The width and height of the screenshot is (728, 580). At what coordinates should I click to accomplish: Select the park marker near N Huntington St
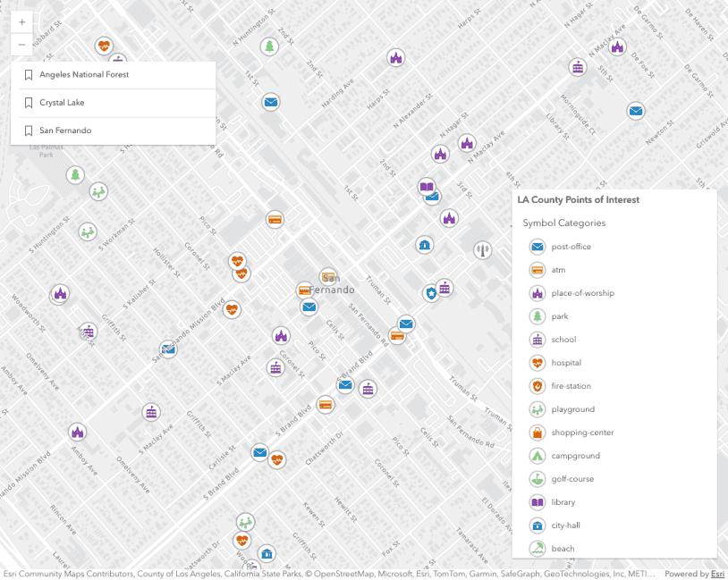click(269, 46)
